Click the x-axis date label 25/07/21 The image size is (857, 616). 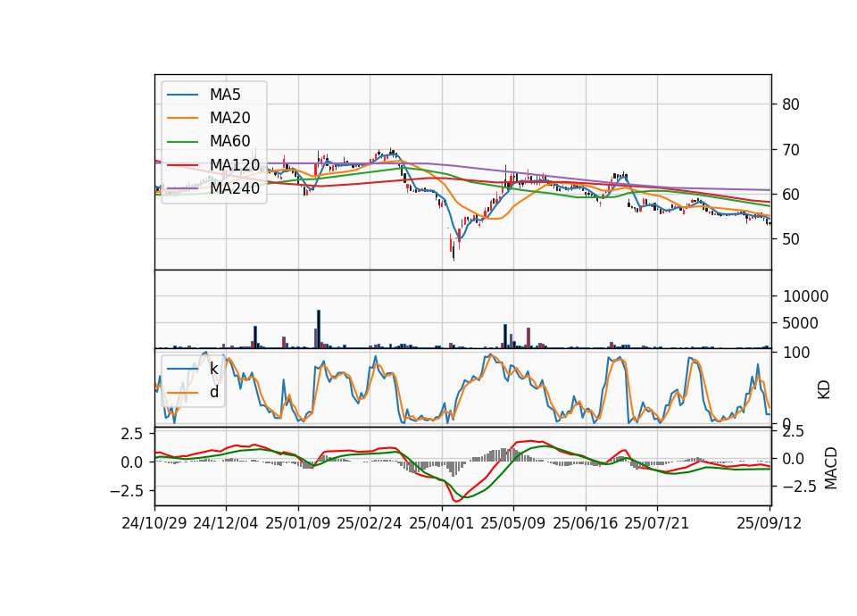(x=657, y=523)
